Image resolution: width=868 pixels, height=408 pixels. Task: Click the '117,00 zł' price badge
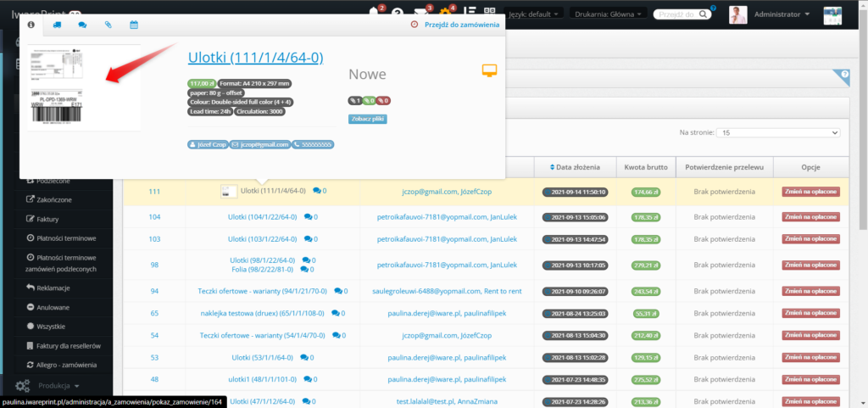(x=202, y=84)
